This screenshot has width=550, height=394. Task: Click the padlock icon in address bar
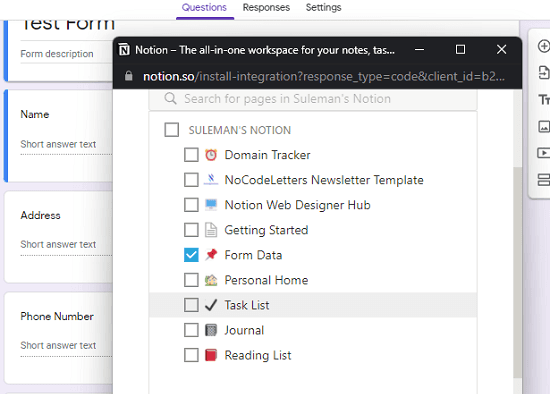coord(129,76)
